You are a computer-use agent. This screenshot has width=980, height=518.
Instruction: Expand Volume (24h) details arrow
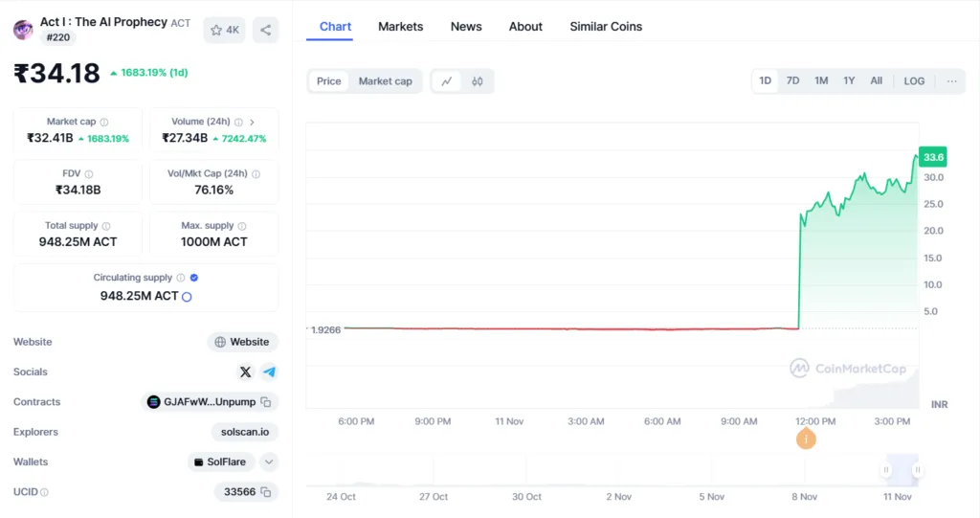(x=252, y=122)
